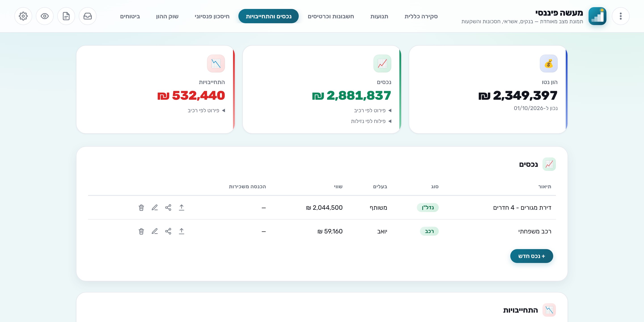
Task: Delete the דירת מגורים asset row
Action: [x=141, y=208]
